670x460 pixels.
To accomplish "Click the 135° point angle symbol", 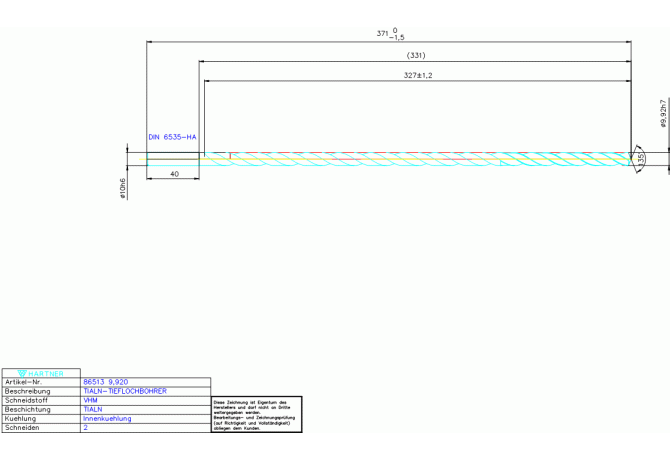I will tap(641, 157).
